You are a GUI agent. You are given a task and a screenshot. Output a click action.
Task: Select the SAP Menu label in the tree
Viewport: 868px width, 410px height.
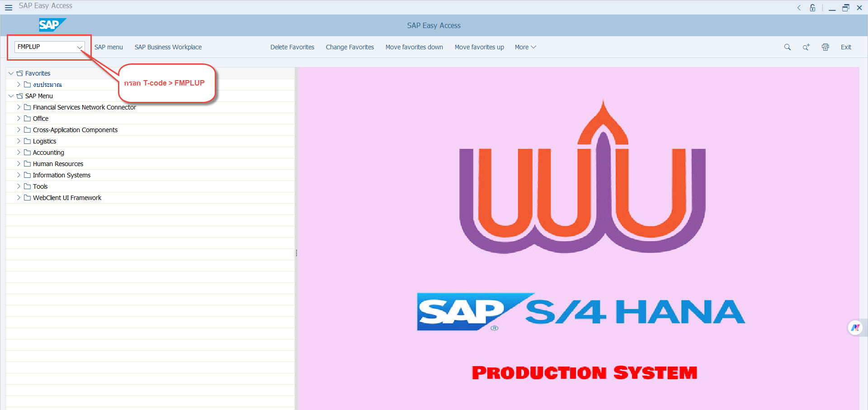tap(39, 96)
